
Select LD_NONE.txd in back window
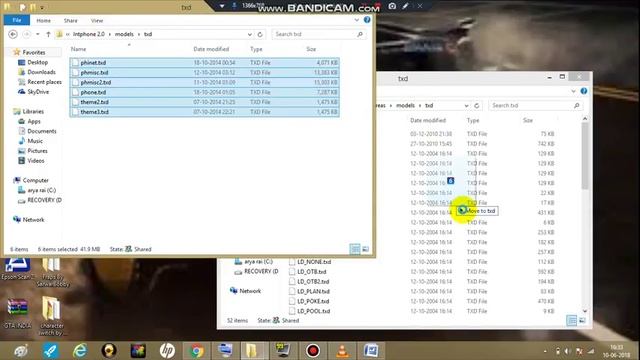click(x=314, y=262)
